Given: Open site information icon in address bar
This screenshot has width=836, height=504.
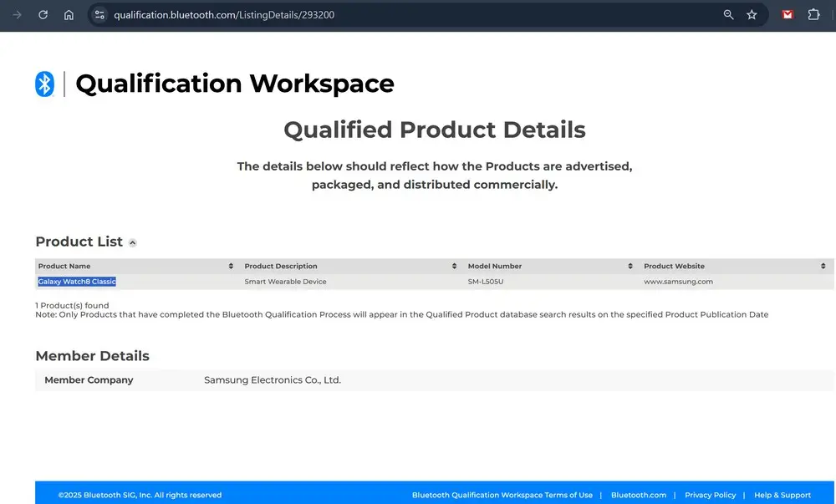Looking at the screenshot, I should 99,15.
